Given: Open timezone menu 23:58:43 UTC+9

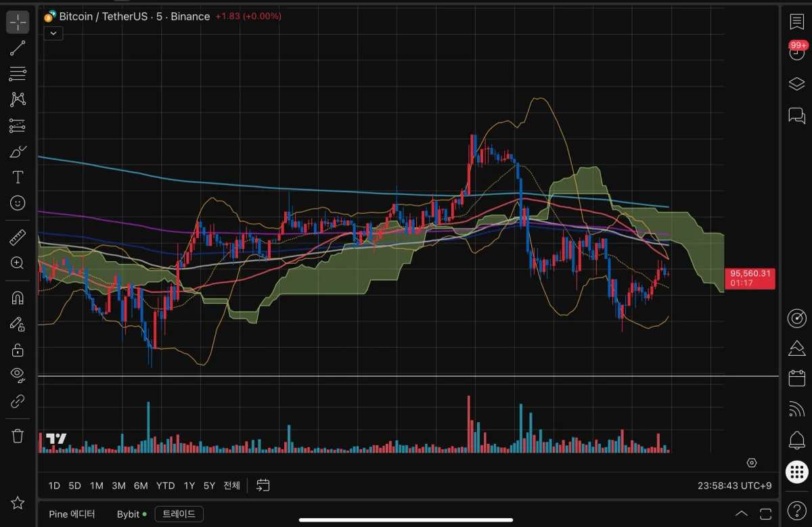Looking at the screenshot, I should [734, 486].
